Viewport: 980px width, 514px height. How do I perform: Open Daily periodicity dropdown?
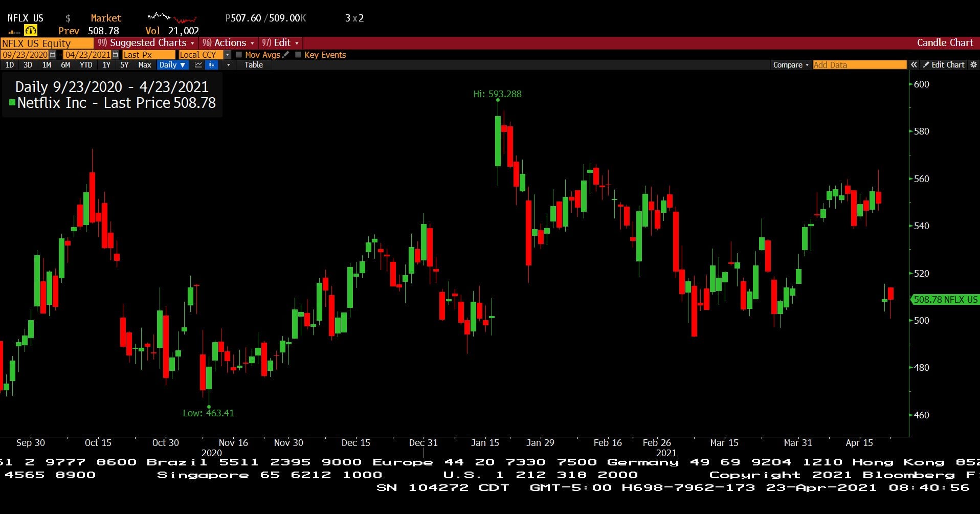172,65
